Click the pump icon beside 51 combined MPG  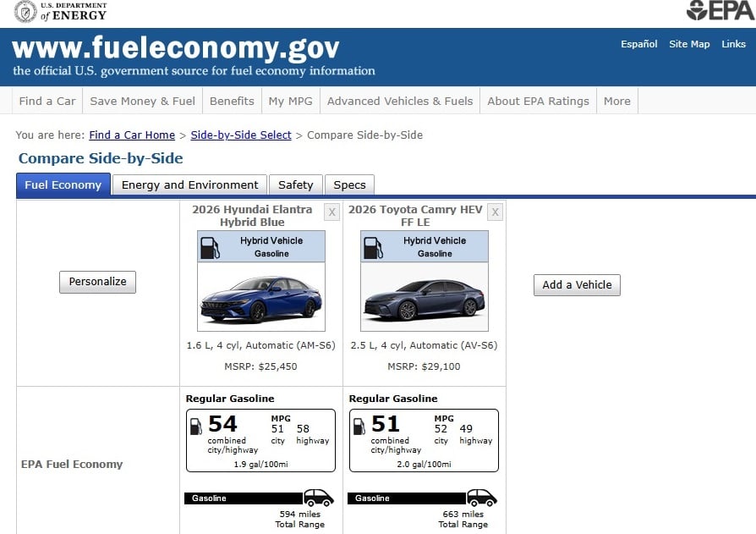click(359, 426)
